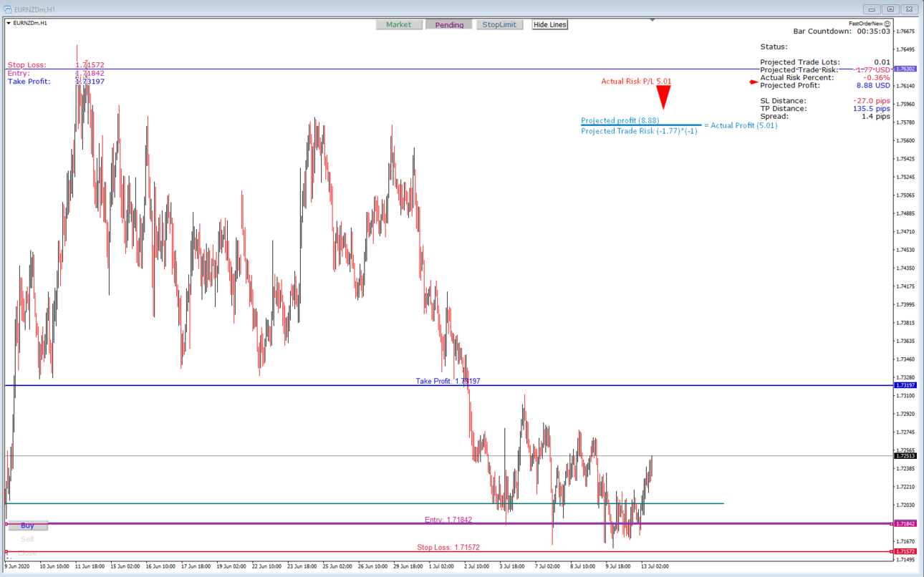Viewport: 924px width, 577px height.
Task: Select the Pending order mode
Action: click(449, 24)
